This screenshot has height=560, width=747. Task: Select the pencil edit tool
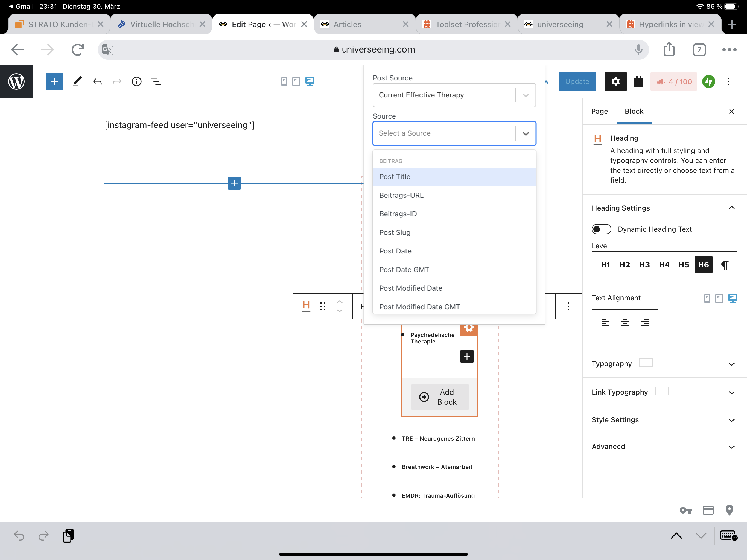[x=77, y=81]
